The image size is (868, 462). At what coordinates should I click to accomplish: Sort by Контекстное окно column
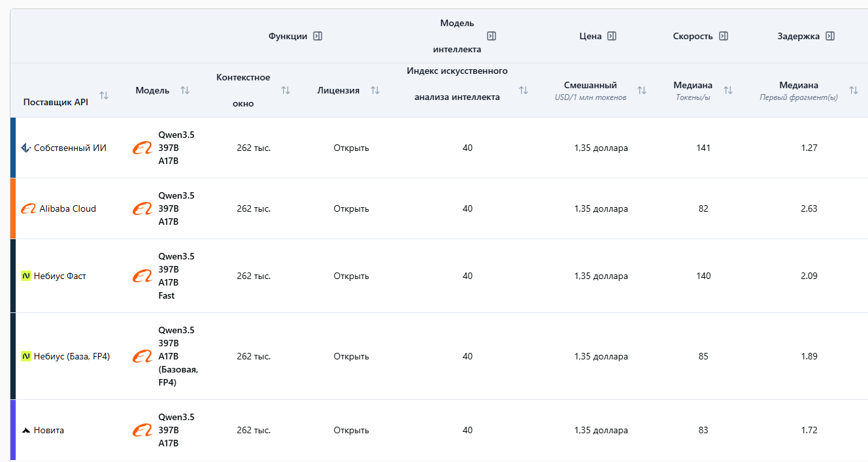coord(286,90)
